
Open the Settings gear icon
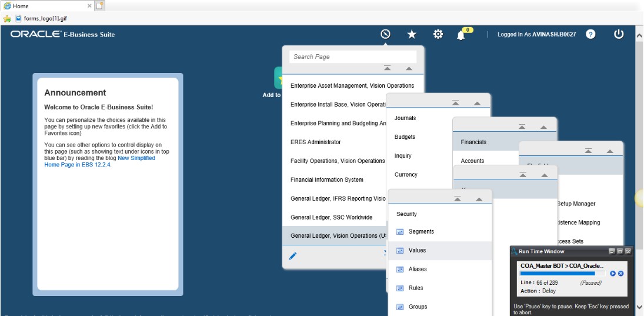coord(438,34)
